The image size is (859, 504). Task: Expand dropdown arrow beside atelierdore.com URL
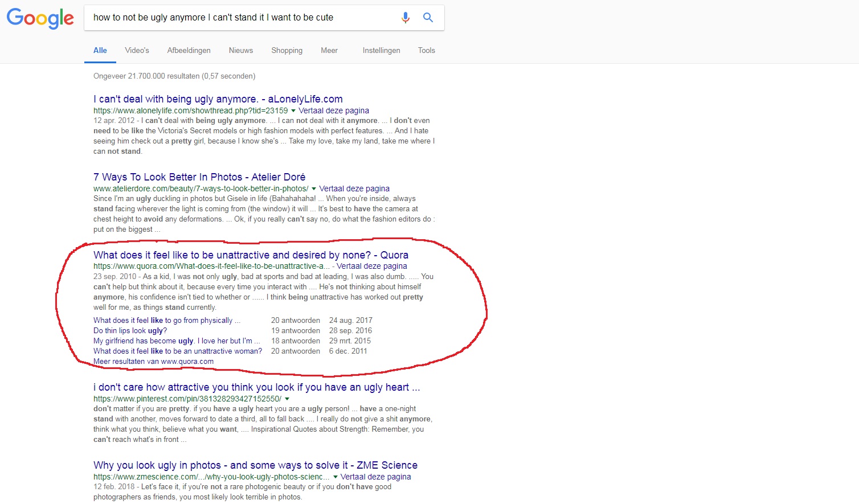pyautogui.click(x=314, y=189)
